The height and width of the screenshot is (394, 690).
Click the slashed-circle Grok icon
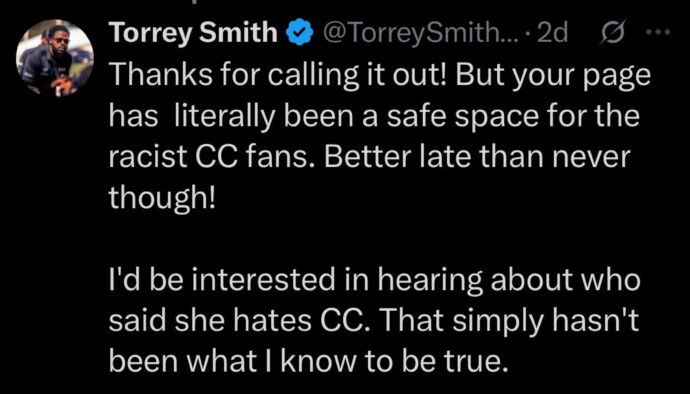coord(612,34)
